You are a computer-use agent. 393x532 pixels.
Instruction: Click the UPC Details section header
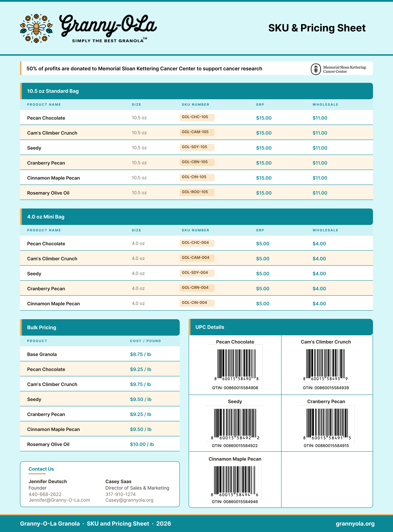point(281,327)
